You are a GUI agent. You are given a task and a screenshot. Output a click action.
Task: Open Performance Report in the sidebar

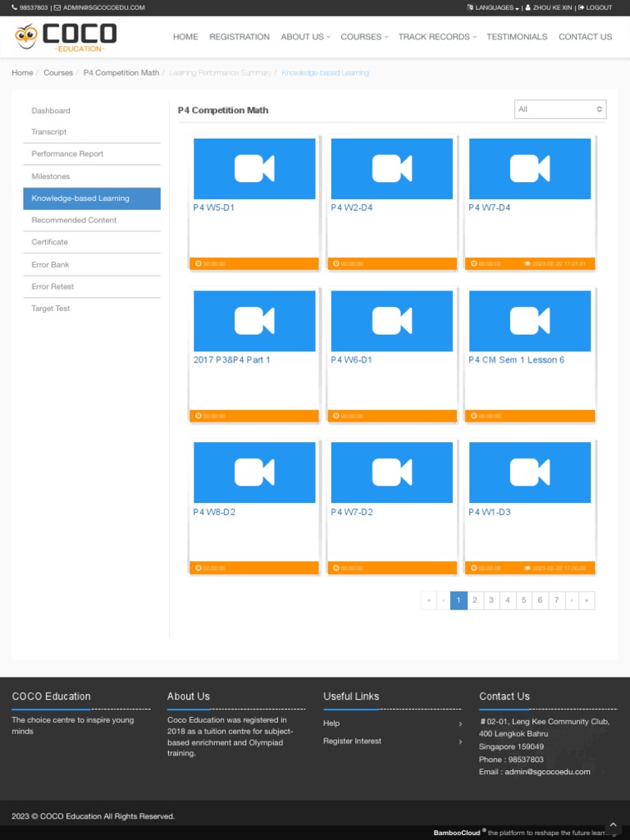click(67, 154)
